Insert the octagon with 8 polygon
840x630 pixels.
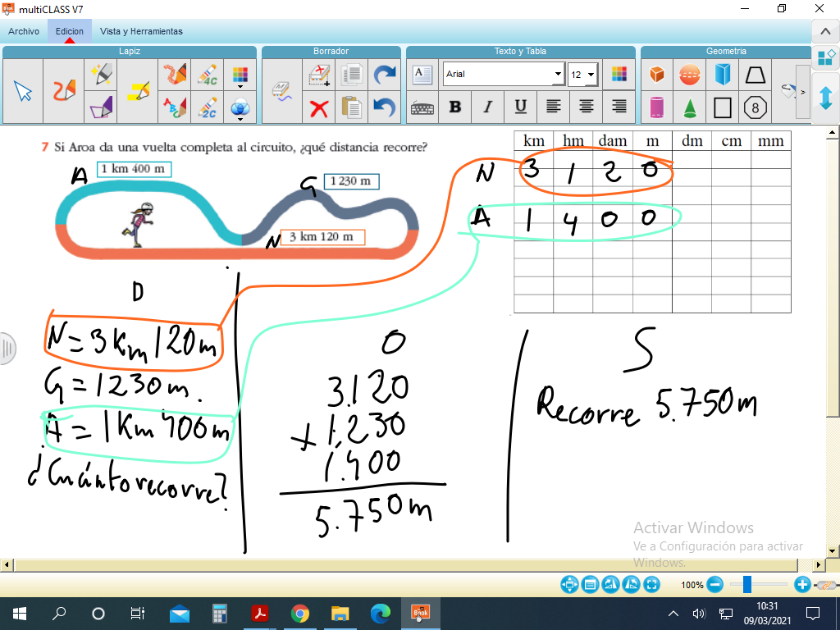click(755, 107)
